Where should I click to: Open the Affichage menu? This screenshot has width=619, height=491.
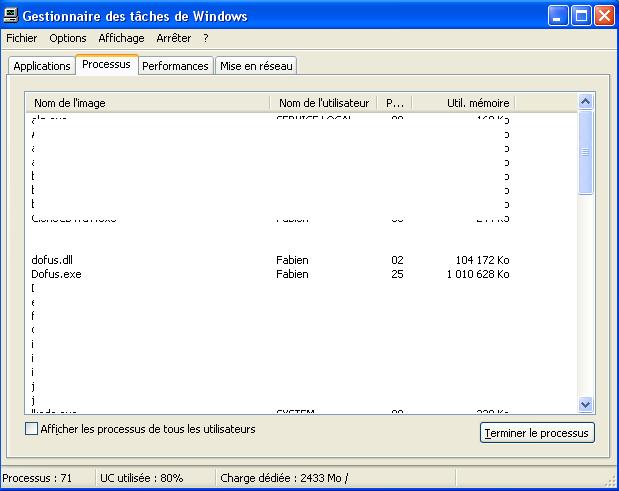(121, 38)
